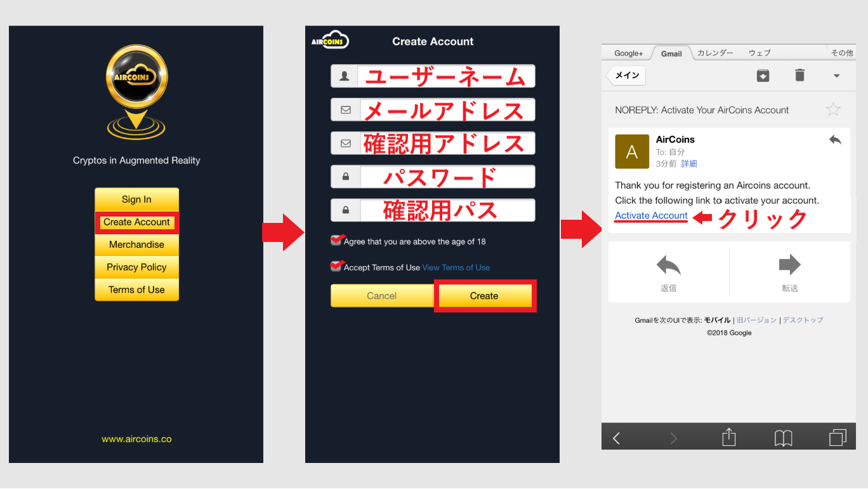
Task: Click the envelope icon beside confirm address field
Action: pos(346,144)
